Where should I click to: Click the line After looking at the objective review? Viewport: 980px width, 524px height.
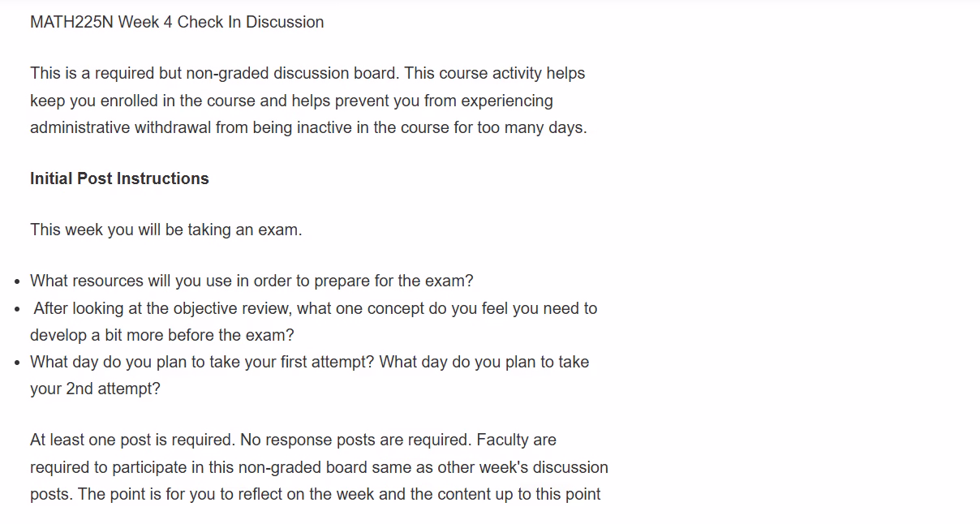315,308
